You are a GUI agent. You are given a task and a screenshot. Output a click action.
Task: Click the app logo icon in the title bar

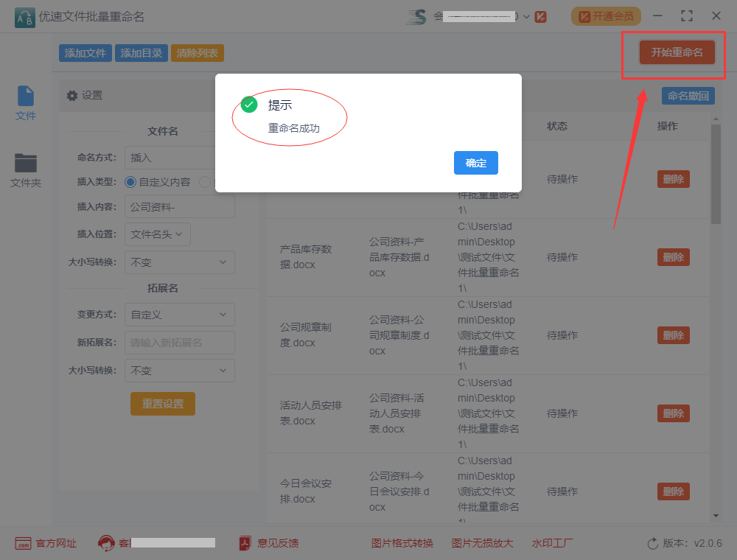[23, 15]
